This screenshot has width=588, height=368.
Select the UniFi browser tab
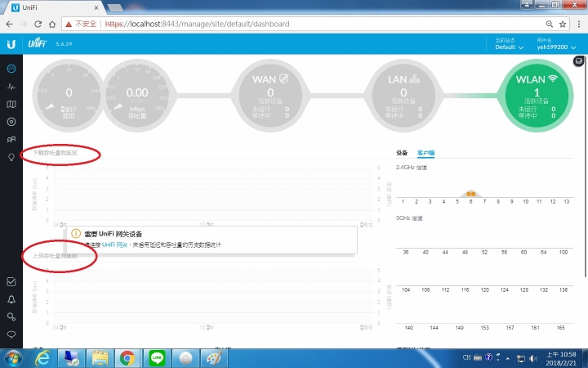tap(55, 7)
